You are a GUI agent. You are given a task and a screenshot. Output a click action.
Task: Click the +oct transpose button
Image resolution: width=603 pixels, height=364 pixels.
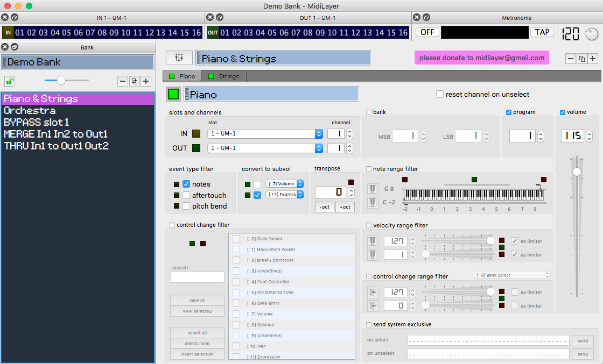(345, 207)
